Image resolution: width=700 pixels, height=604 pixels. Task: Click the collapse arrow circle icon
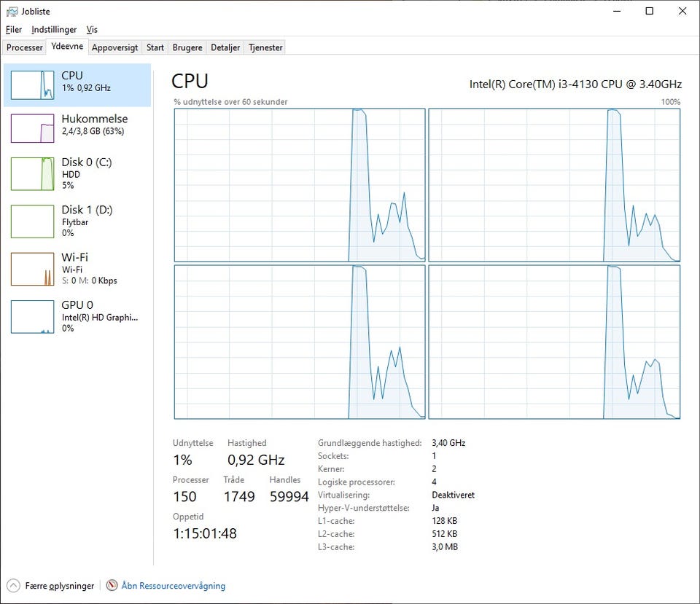[x=13, y=586]
